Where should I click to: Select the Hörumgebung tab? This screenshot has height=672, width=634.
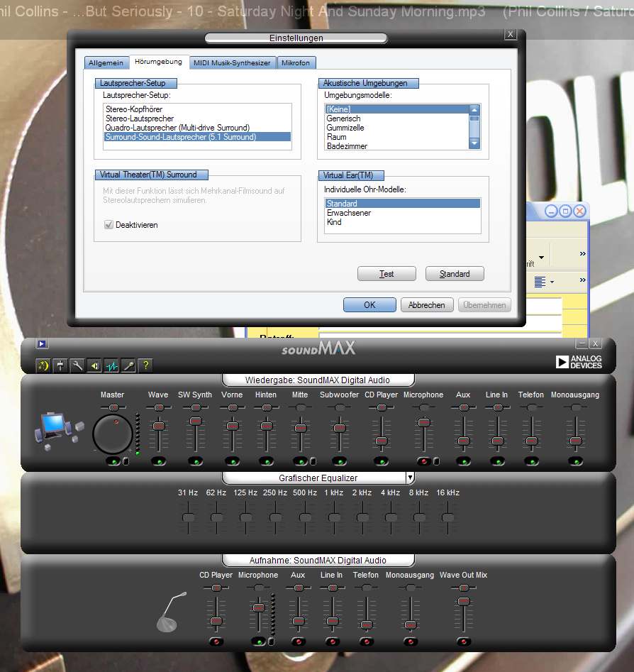159,62
